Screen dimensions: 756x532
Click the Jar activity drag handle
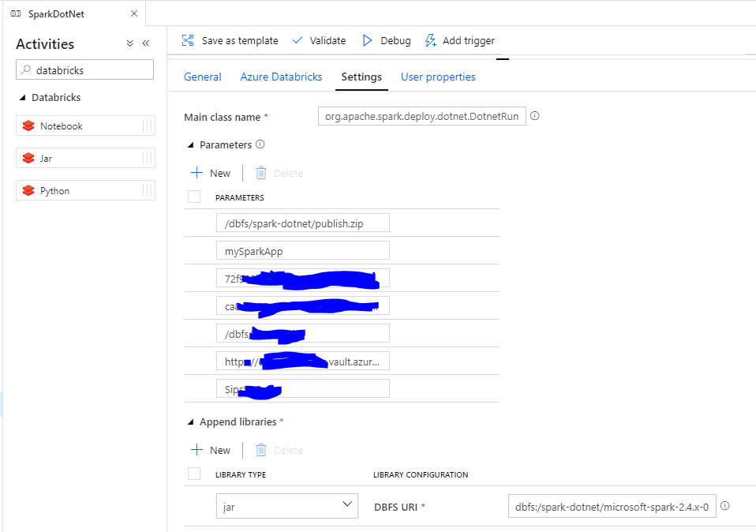148,158
